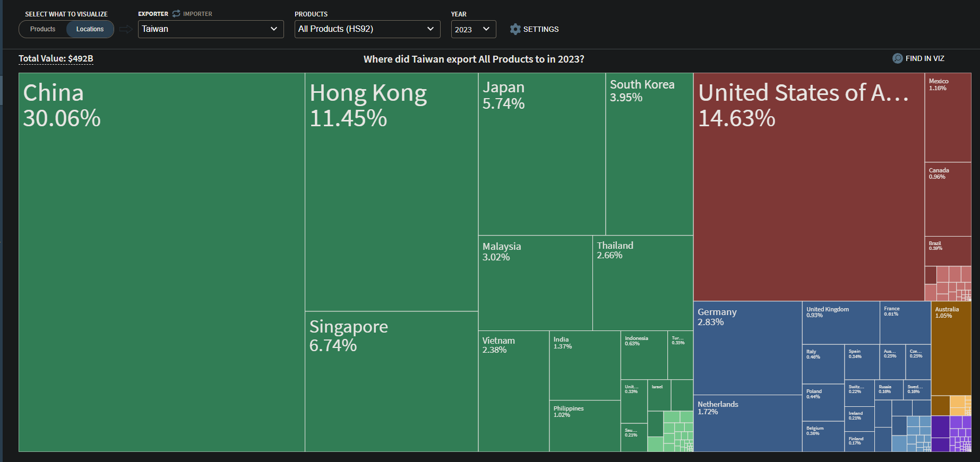Click the Singapore 6.74% block
This screenshot has width=980, height=462.
point(392,381)
